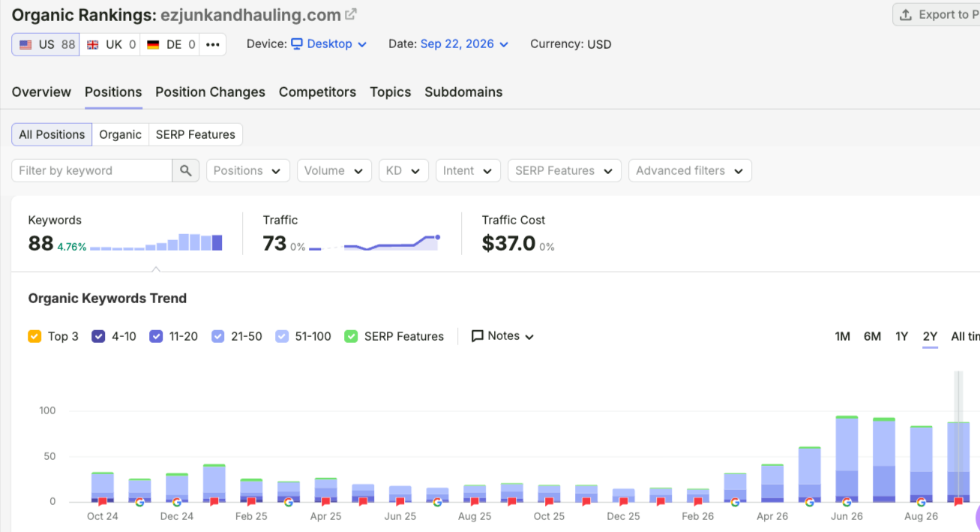Click the three-dots more countries icon
Viewport: 980px width, 532px height.
[x=213, y=44]
